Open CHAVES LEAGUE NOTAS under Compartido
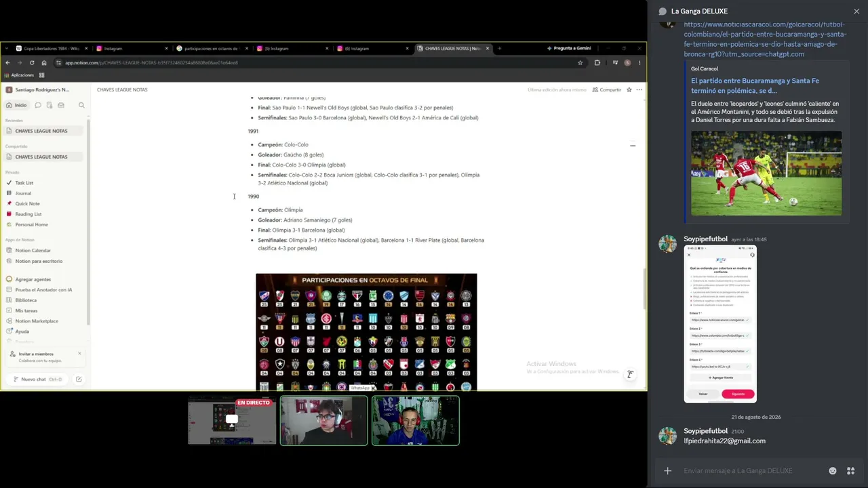This screenshot has width=868, height=488. [x=42, y=157]
